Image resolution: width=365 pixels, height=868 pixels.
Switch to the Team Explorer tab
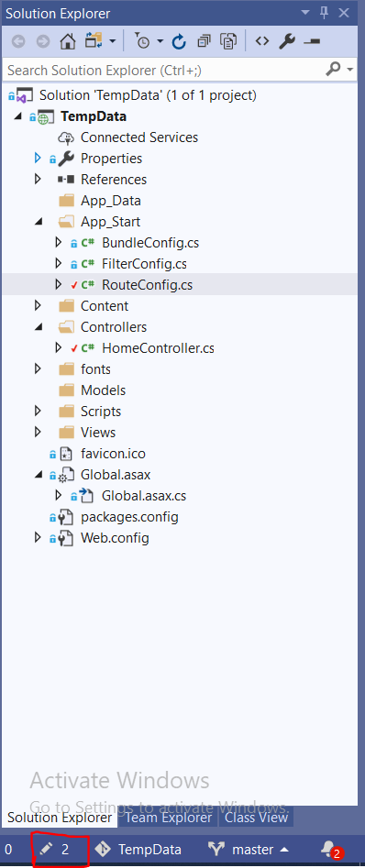click(x=169, y=817)
